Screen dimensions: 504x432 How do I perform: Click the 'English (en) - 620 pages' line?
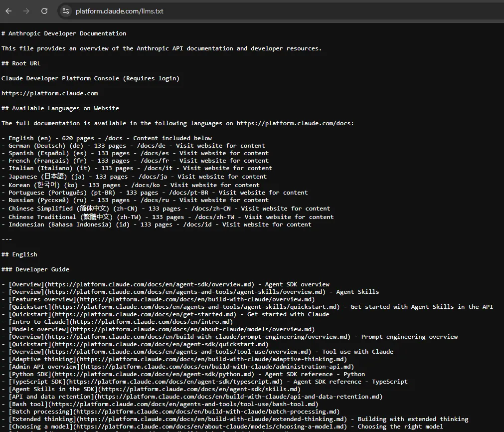[x=106, y=138]
